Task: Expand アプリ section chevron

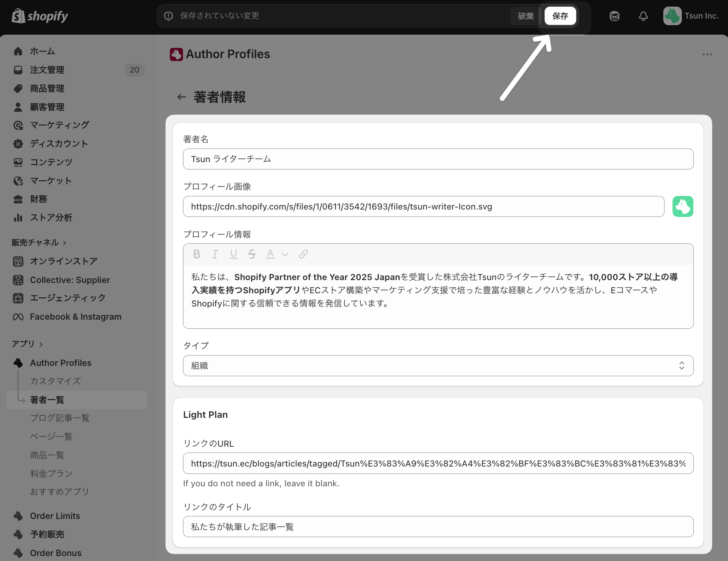Action: (41, 344)
